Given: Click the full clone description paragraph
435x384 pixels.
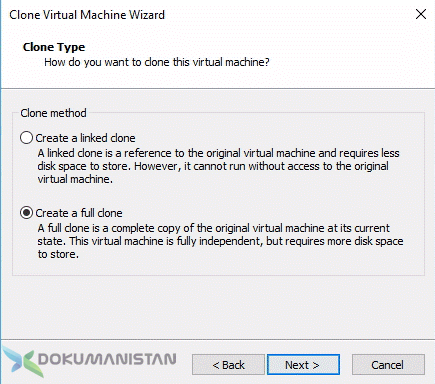Looking at the screenshot, I should pos(220,241).
